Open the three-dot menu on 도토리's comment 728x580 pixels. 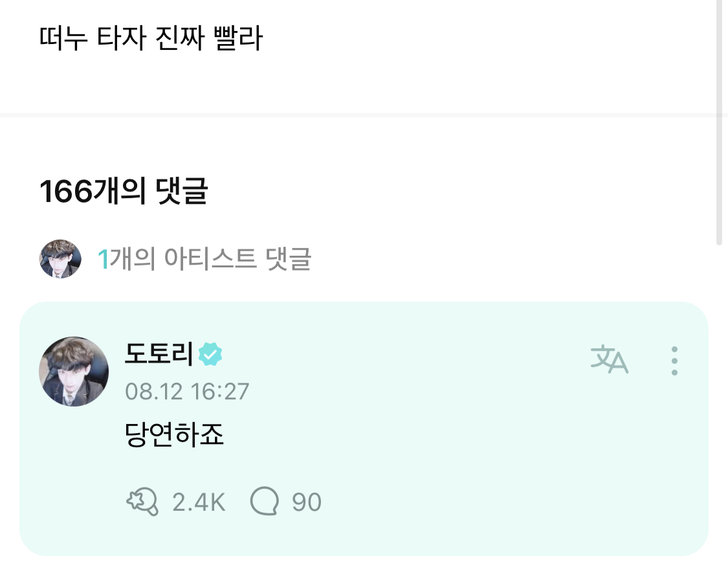[x=674, y=361]
